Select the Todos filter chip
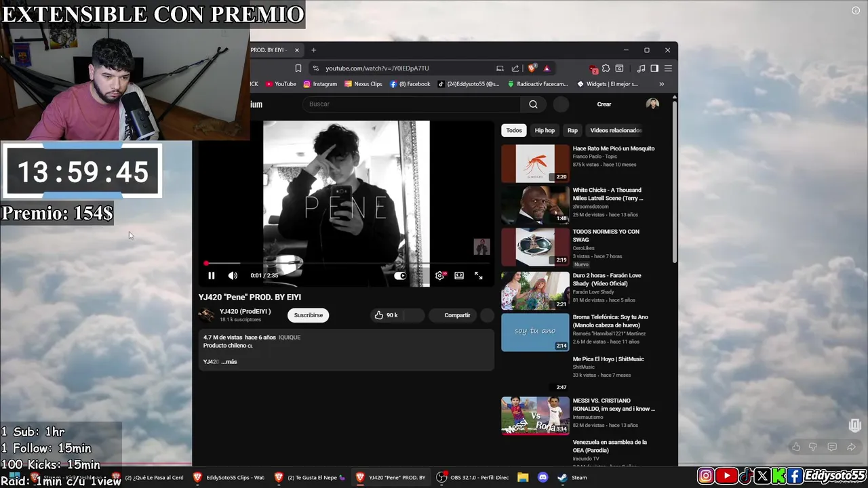The image size is (868, 488). tap(514, 130)
